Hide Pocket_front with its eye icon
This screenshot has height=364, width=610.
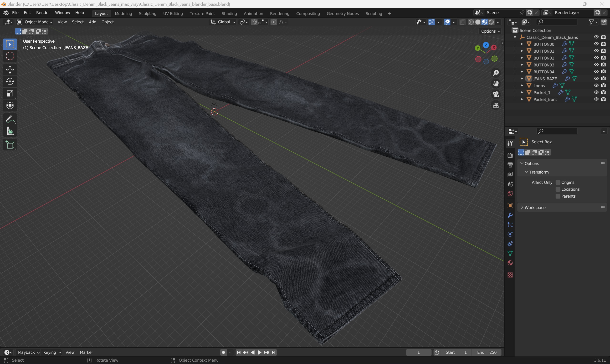(x=596, y=99)
